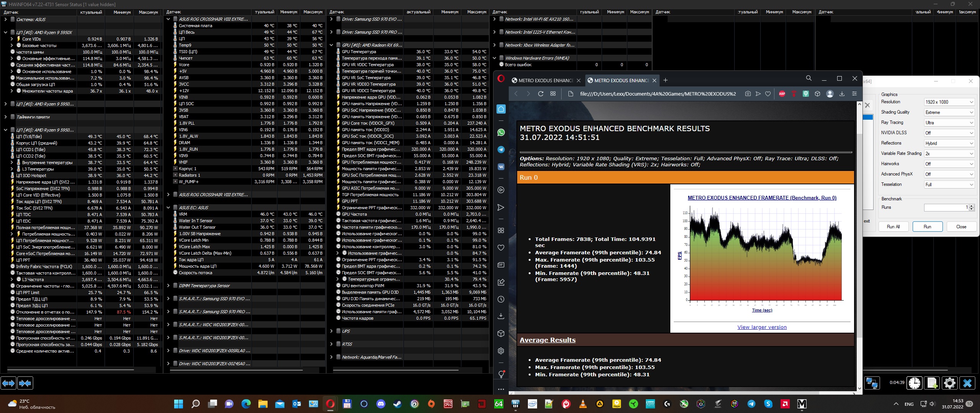Expand the Тайминги памяти sensor group
Screen dimensions: 980x413
pyautogui.click(x=5, y=117)
